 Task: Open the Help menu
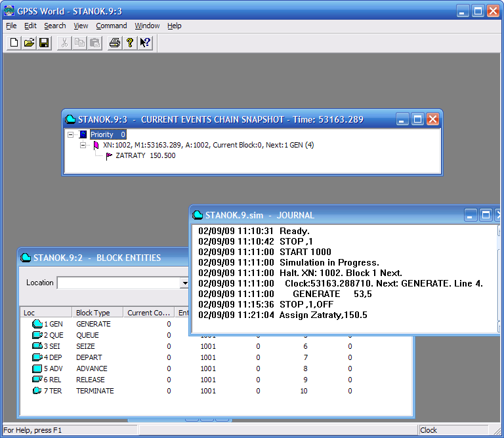pyautogui.click(x=174, y=26)
